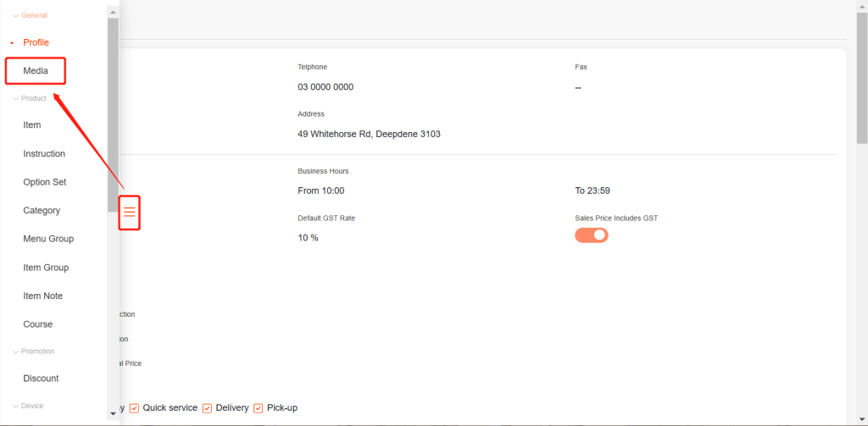Collapse the Promotion section

click(33, 351)
